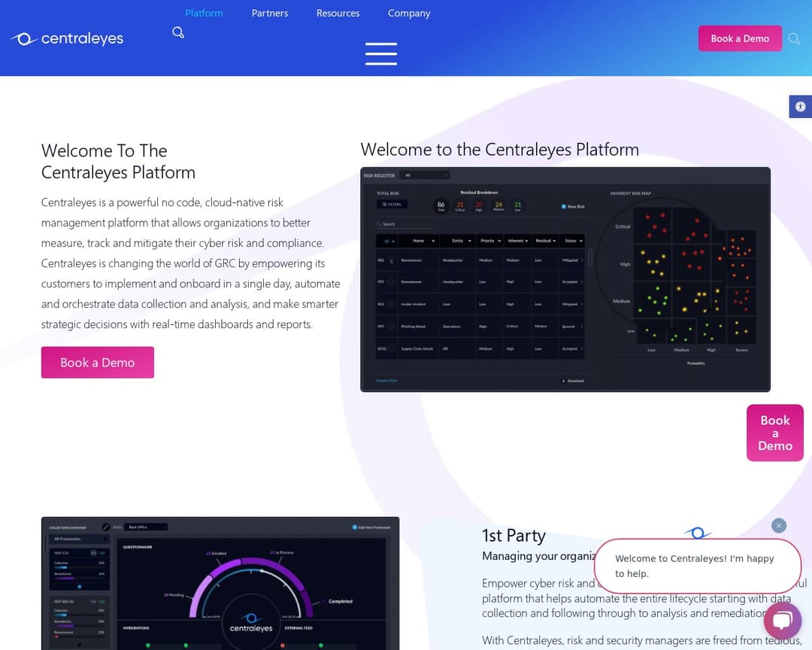Click the two-line 'Welcome To The Centraleyes Platform' heading

point(119,161)
